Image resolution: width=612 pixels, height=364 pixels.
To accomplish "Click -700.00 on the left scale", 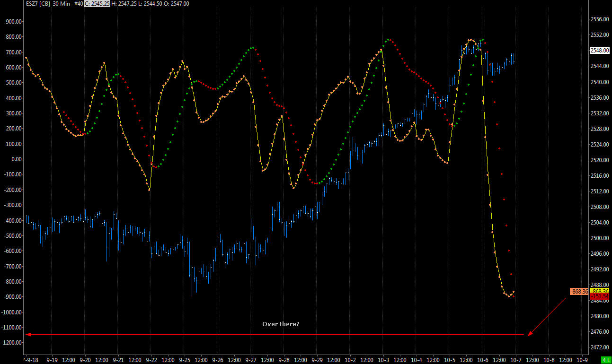I will click(x=13, y=266).
